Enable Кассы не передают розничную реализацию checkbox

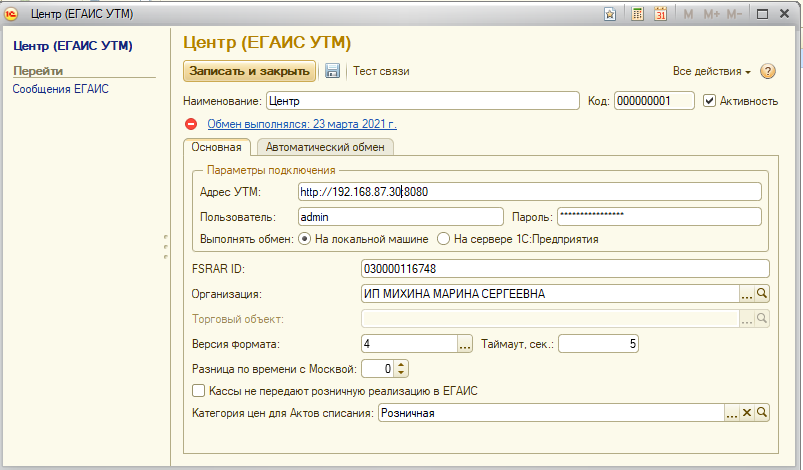pos(198,391)
